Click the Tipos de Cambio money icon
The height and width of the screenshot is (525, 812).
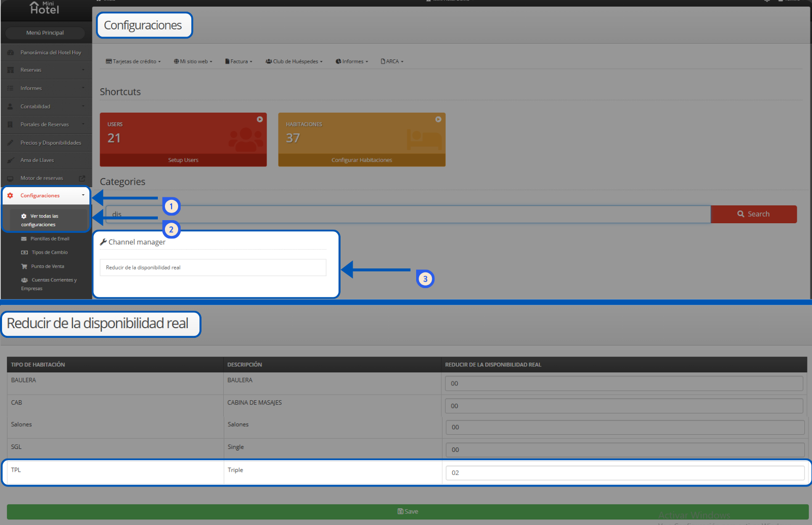[24, 253]
